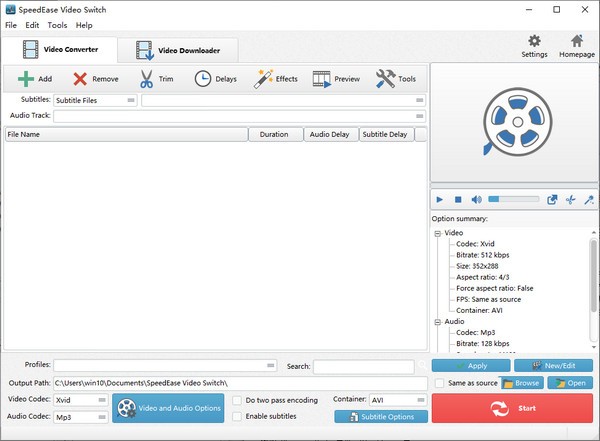The image size is (600, 441).
Task: Go to Homepage via house icon
Action: coord(576,42)
